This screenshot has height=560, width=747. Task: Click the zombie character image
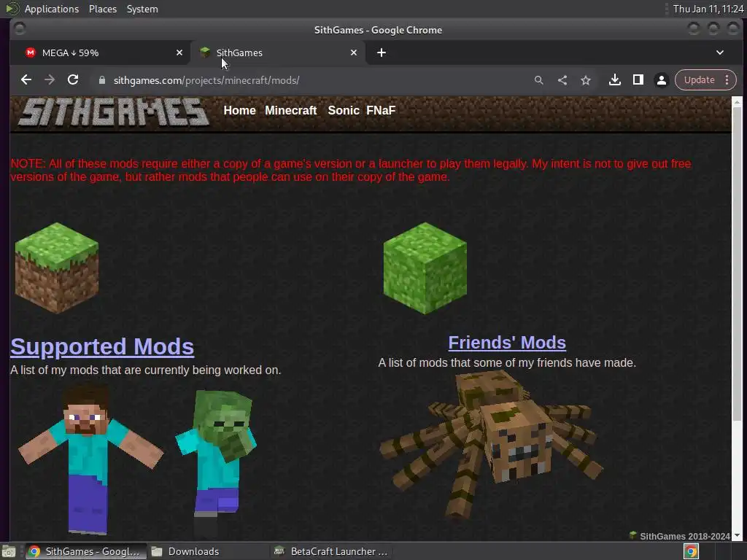(x=216, y=464)
